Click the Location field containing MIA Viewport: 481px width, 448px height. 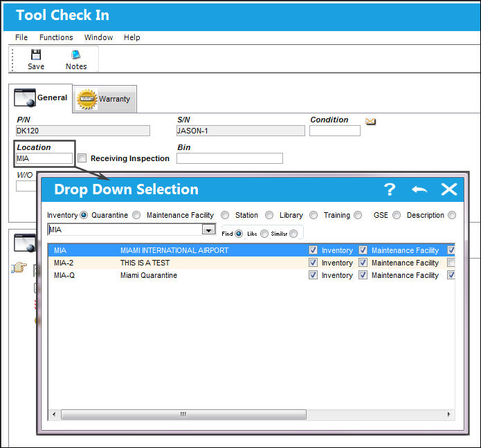[44, 158]
